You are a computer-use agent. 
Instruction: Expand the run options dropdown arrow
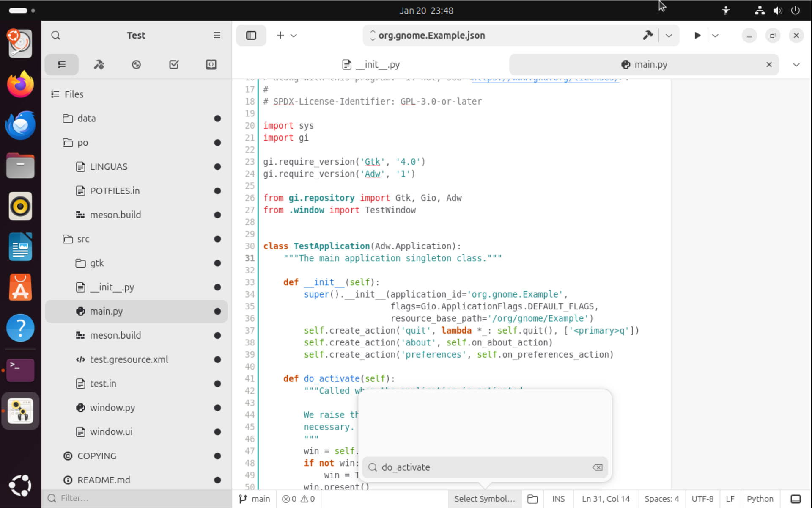[x=715, y=36]
